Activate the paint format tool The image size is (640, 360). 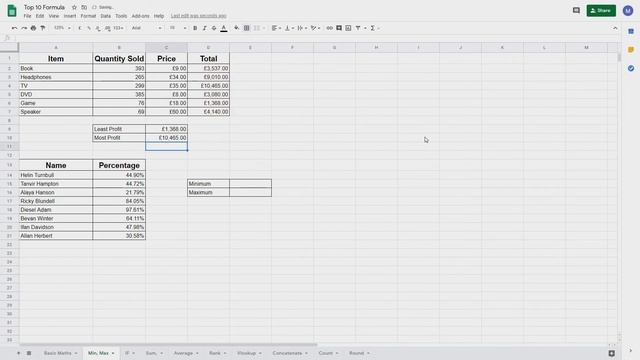click(x=43, y=28)
